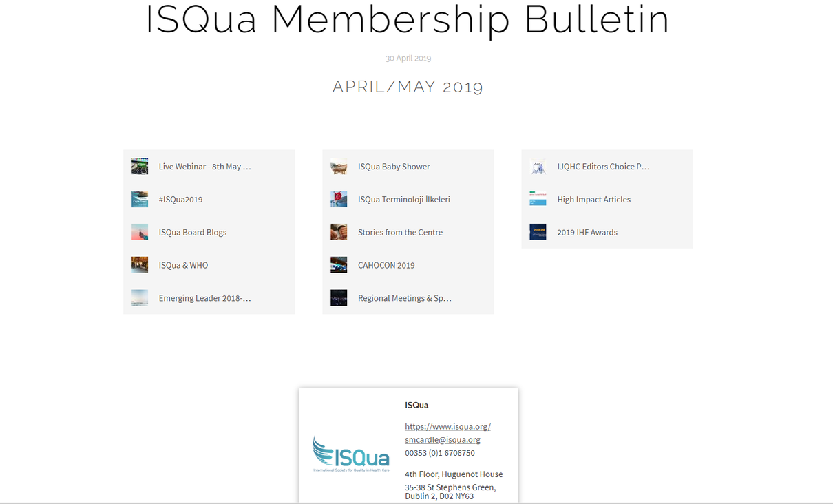Click the phone number 00353 (0)1 6706750
The height and width of the screenshot is (504, 833).
440,453
